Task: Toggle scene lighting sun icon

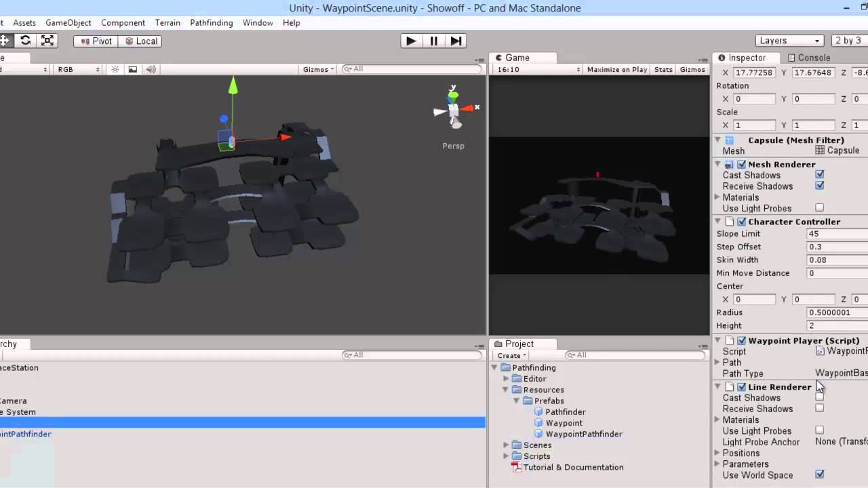Action: [x=115, y=69]
